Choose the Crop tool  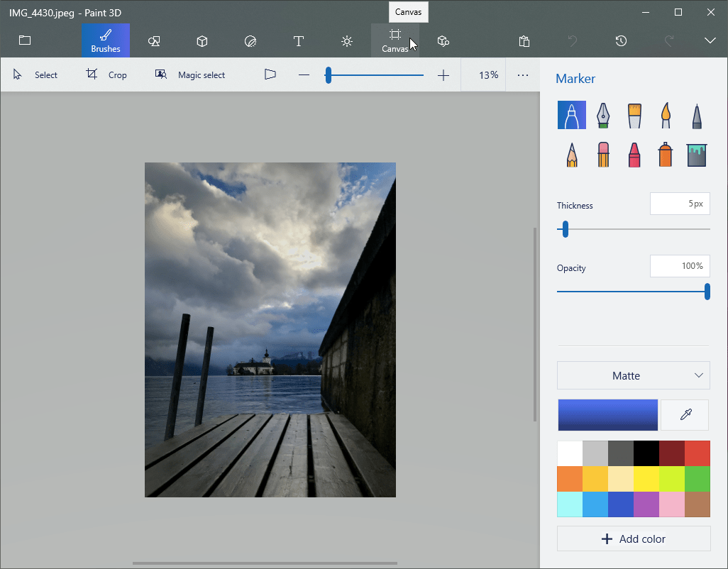pos(106,74)
